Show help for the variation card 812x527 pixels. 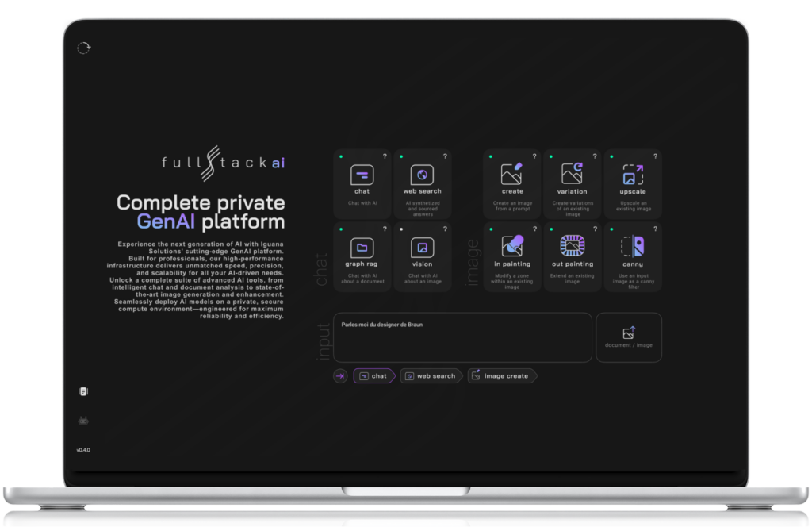click(595, 156)
